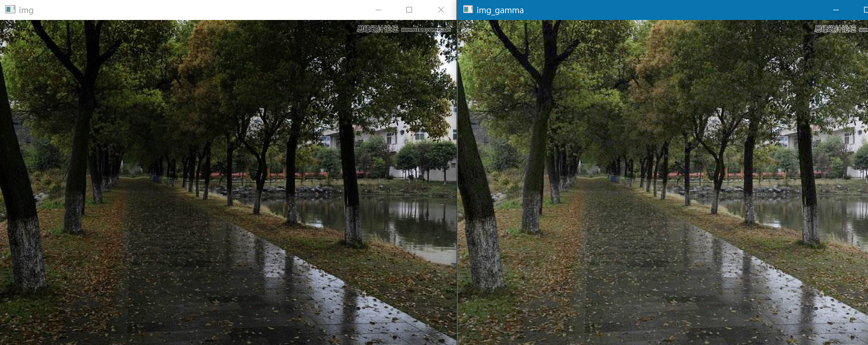Maximize the img window
This screenshot has height=345, width=868.
(x=409, y=10)
